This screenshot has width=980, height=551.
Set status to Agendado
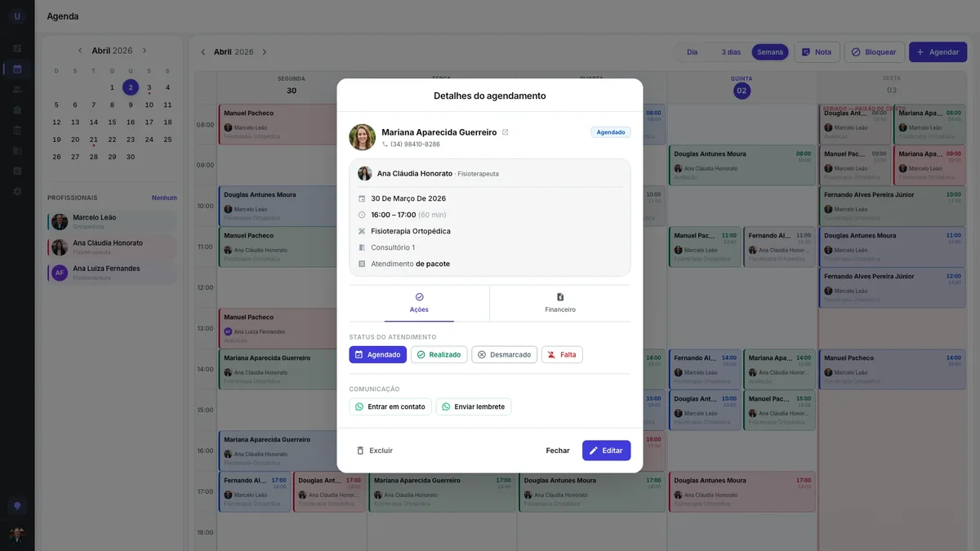tap(378, 354)
